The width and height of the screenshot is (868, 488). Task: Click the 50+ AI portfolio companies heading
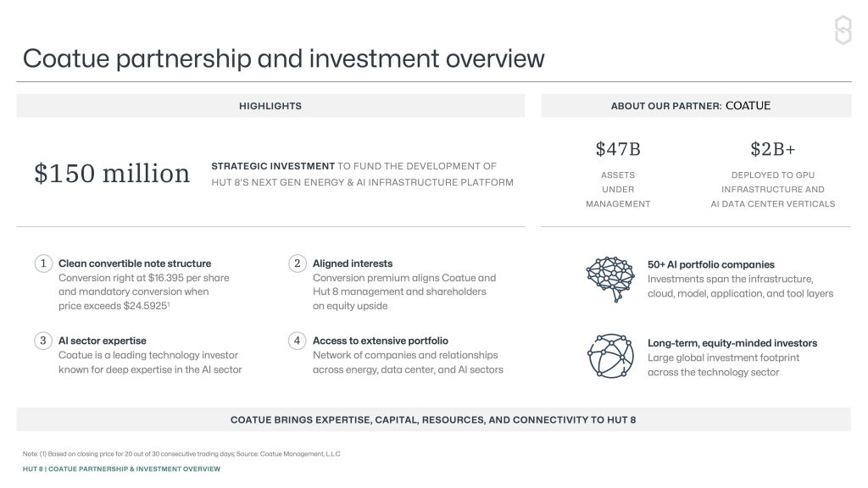coord(710,264)
